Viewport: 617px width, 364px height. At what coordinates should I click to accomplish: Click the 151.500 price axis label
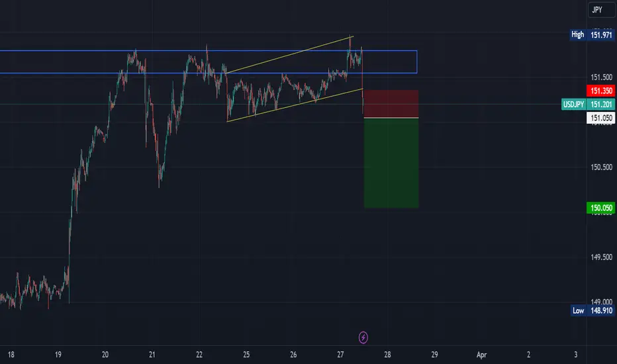(601, 77)
